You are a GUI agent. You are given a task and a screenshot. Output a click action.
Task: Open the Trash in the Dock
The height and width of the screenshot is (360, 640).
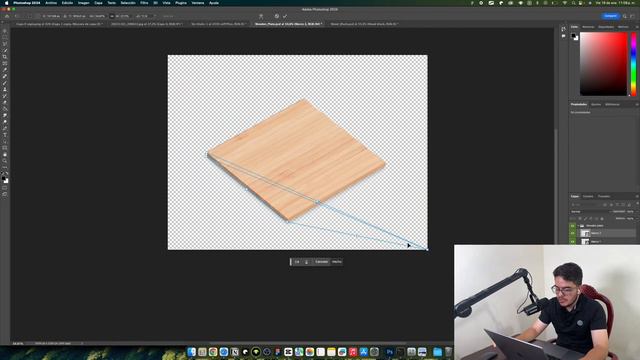pyautogui.click(x=449, y=351)
